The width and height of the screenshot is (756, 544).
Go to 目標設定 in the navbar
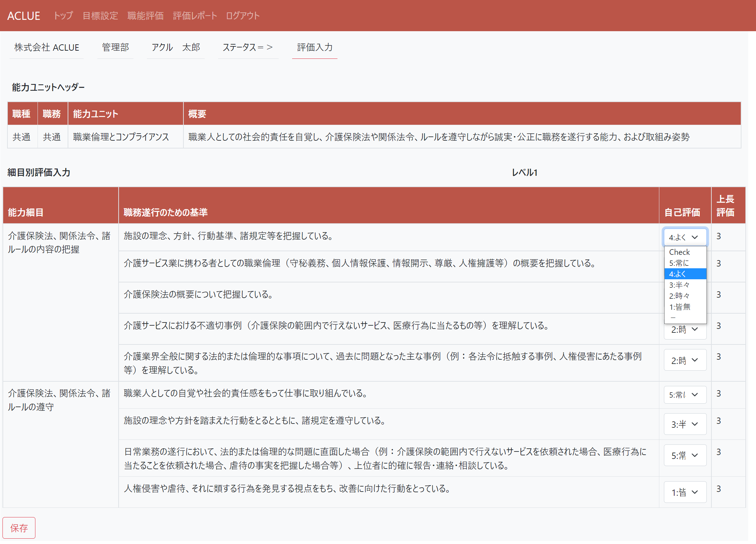100,16
